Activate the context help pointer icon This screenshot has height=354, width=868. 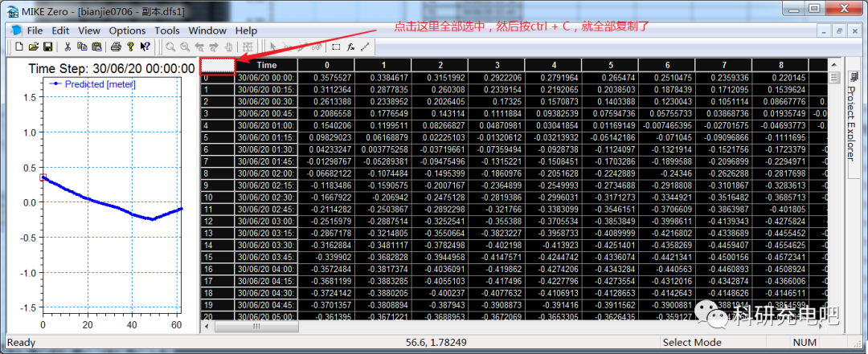coord(145,47)
